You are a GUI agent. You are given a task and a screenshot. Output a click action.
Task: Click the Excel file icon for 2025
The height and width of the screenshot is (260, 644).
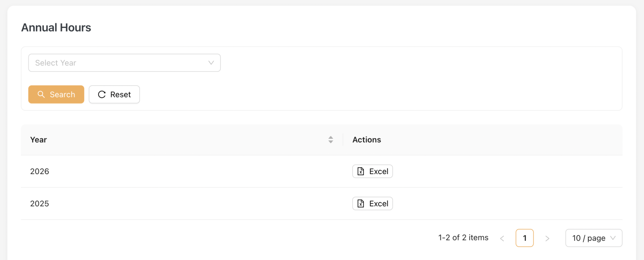361,204
